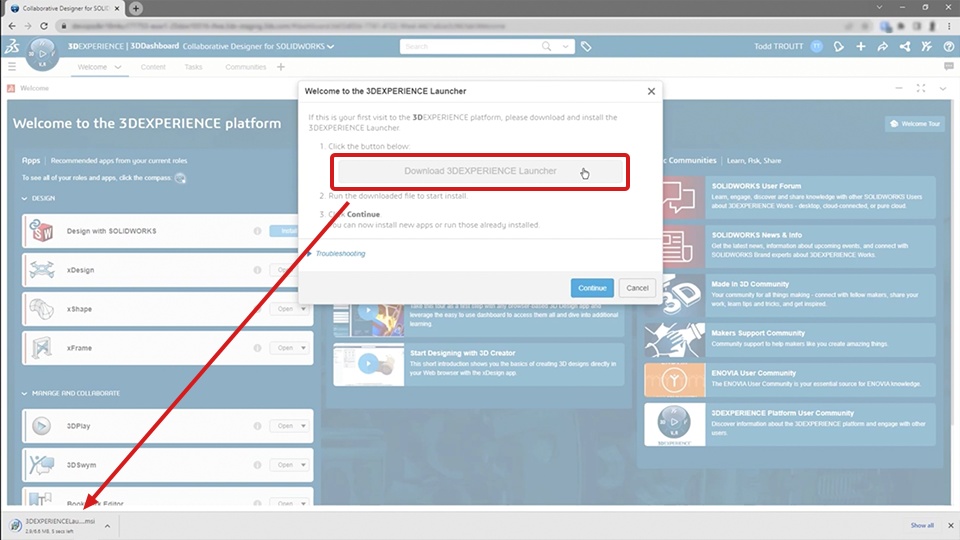This screenshot has width=960, height=540.
Task: Click the 3DPlay app icon
Action: (42, 426)
